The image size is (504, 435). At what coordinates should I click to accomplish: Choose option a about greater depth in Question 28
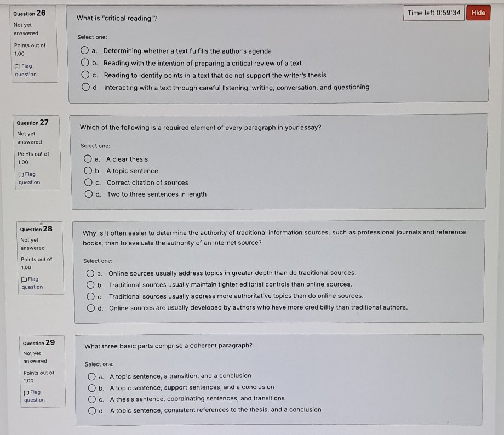91,273
